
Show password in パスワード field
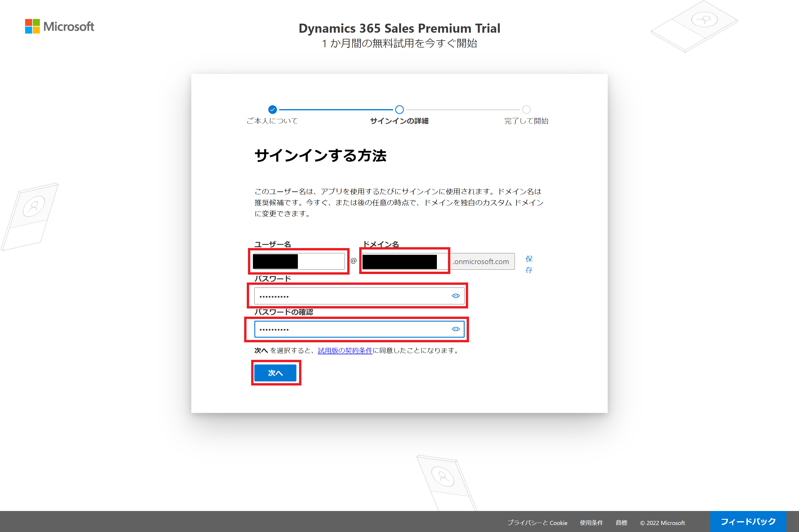(456, 296)
